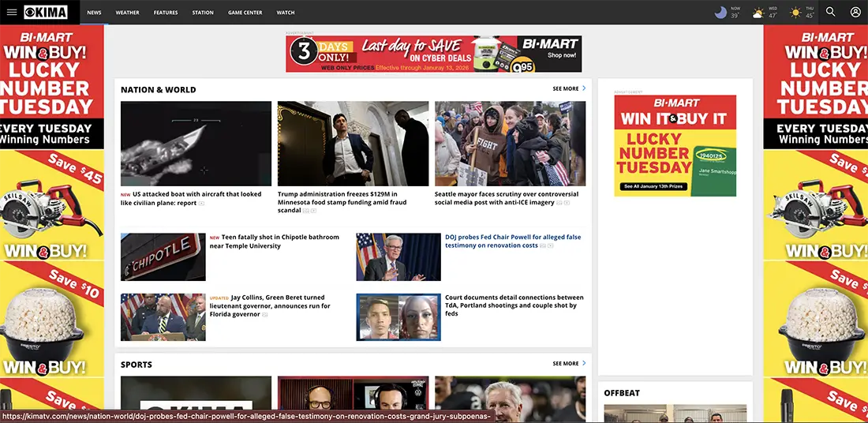Open the Court documents detail connections headline
This screenshot has height=423, width=868.
coord(514,305)
